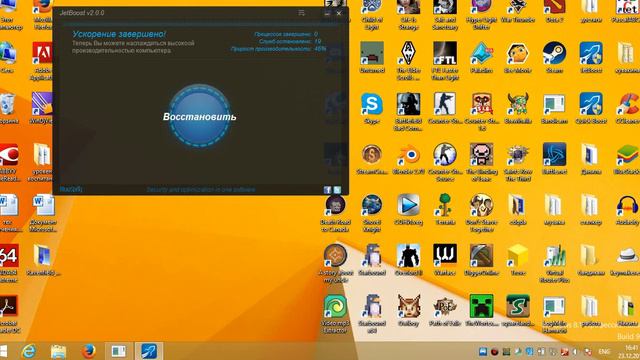Select the Shovel Knight desktop icon
The width and height of the screenshot is (640, 360).
(x=372, y=212)
